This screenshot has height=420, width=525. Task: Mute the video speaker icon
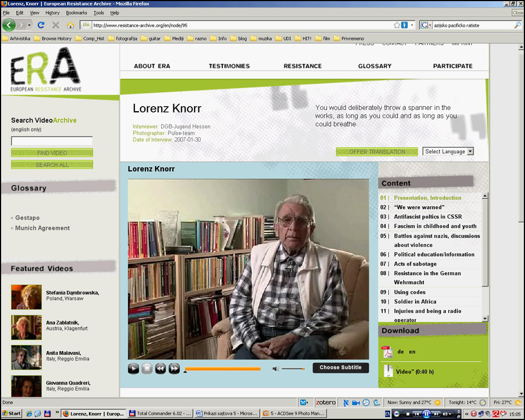276,368
